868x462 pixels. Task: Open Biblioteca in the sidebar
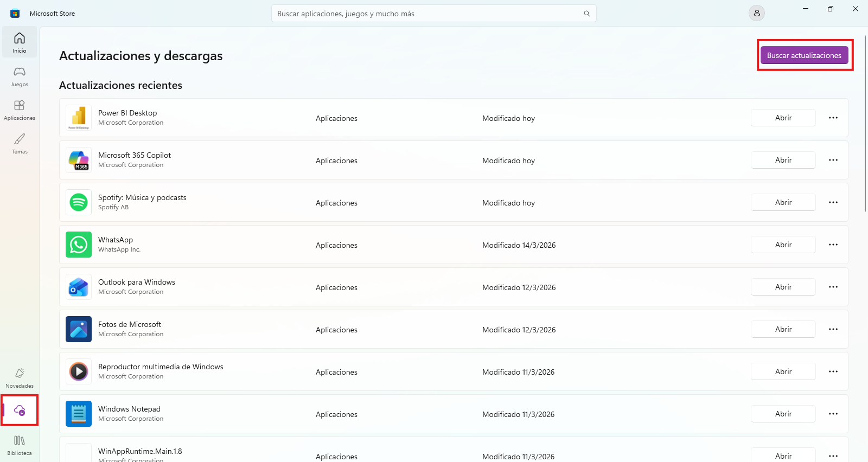20,445
